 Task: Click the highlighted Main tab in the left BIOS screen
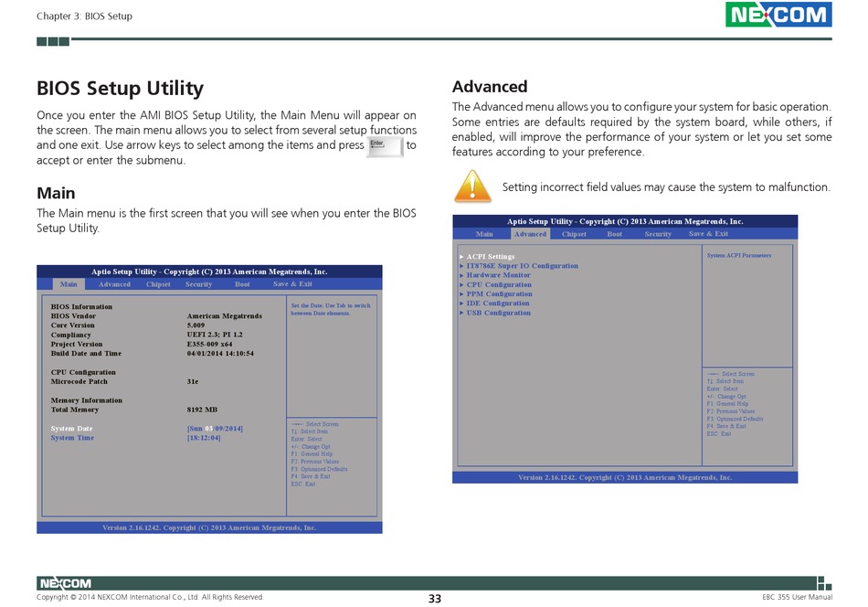[x=69, y=284]
